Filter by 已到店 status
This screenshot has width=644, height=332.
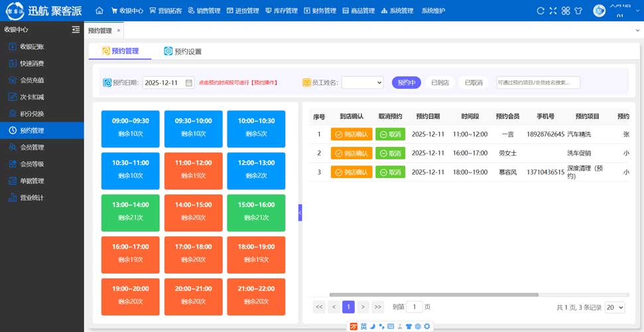pos(440,83)
